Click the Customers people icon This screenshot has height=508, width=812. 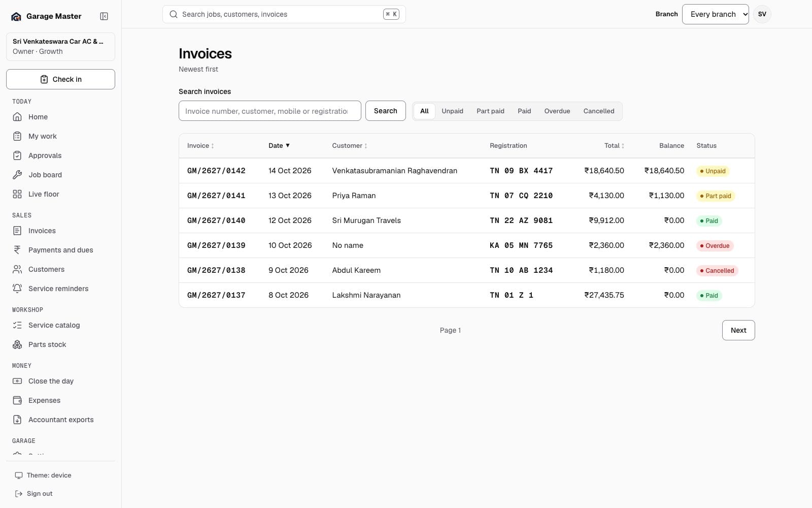17,269
